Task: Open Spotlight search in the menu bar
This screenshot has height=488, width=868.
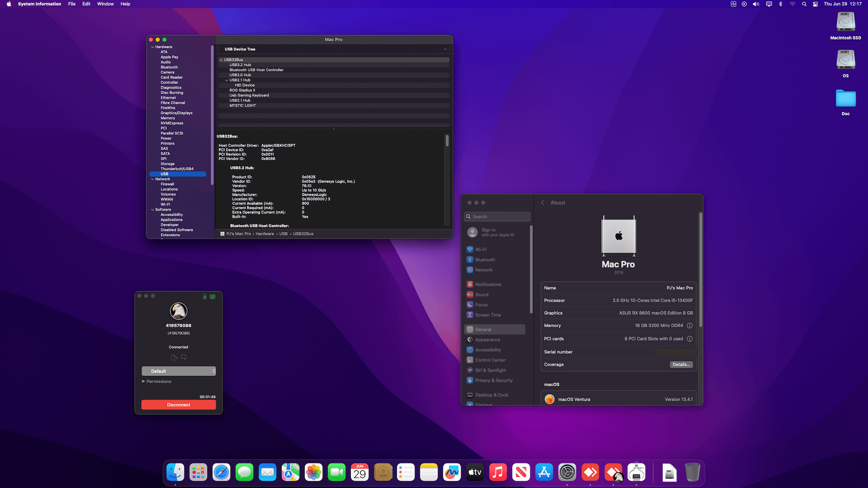Action: [804, 4]
